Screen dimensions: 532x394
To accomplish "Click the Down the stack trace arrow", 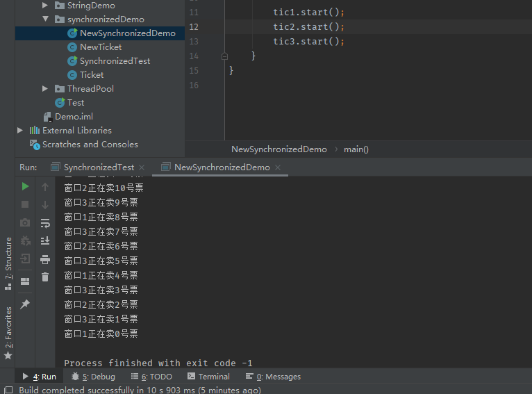I will (x=45, y=204).
